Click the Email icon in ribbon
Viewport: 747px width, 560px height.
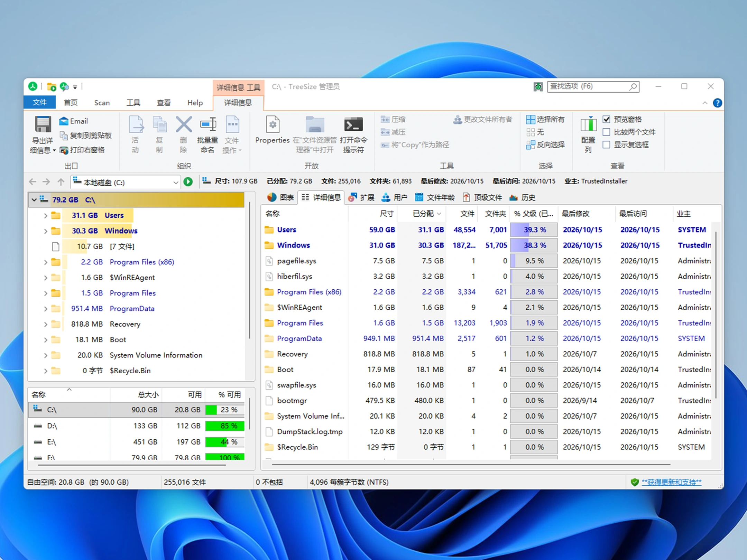coord(64,121)
